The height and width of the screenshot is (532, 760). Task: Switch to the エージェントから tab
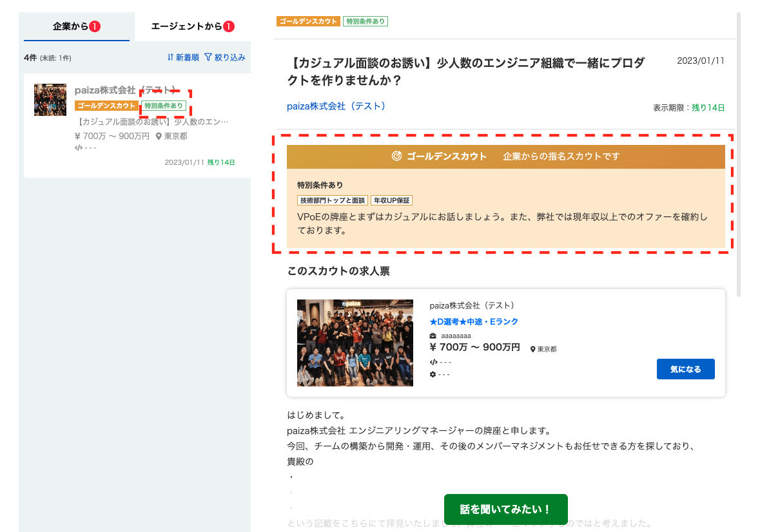[x=193, y=26]
